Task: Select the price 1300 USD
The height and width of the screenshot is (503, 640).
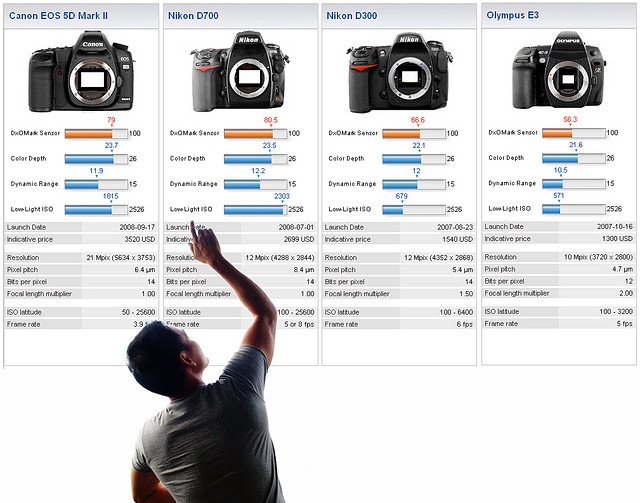Action: (617, 238)
